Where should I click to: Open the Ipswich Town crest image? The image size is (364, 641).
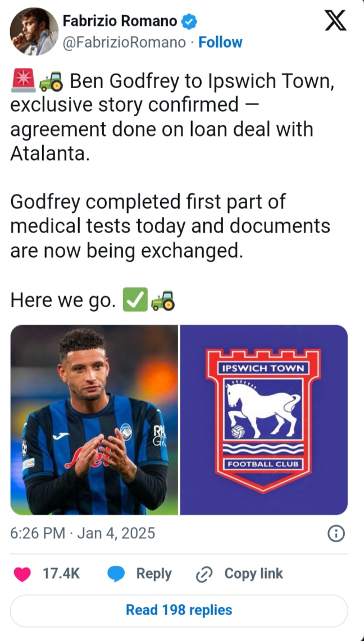(263, 420)
